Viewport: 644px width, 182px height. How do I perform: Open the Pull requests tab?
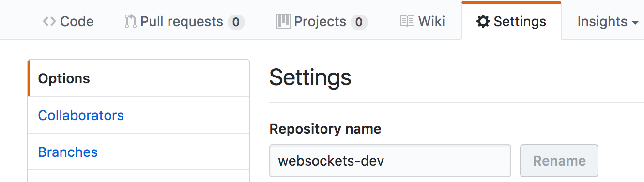(x=184, y=21)
